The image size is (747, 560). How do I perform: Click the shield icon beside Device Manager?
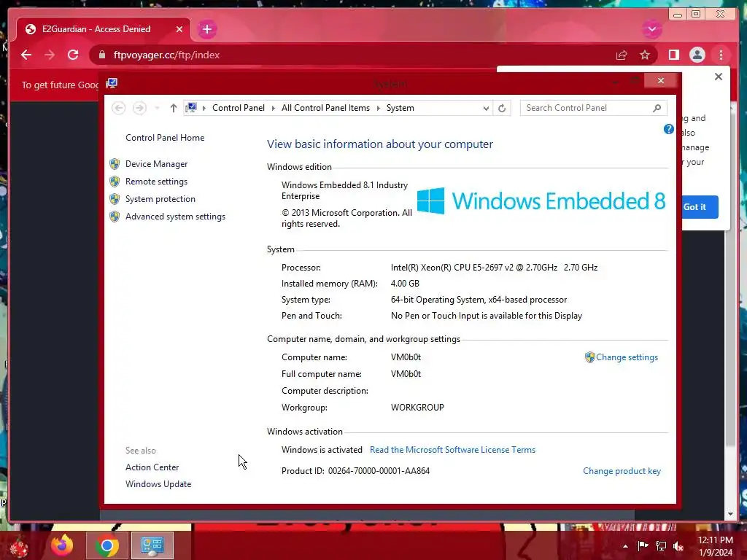115,164
